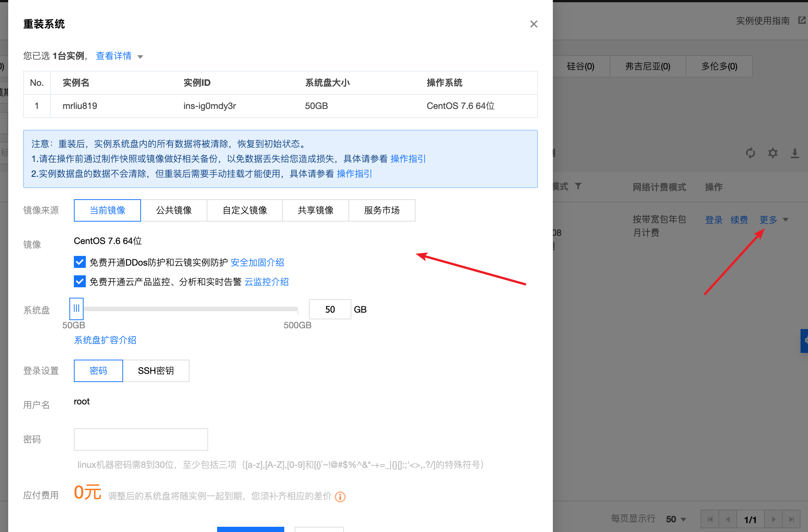Select 当前镜像 image source tab

pyautogui.click(x=107, y=210)
